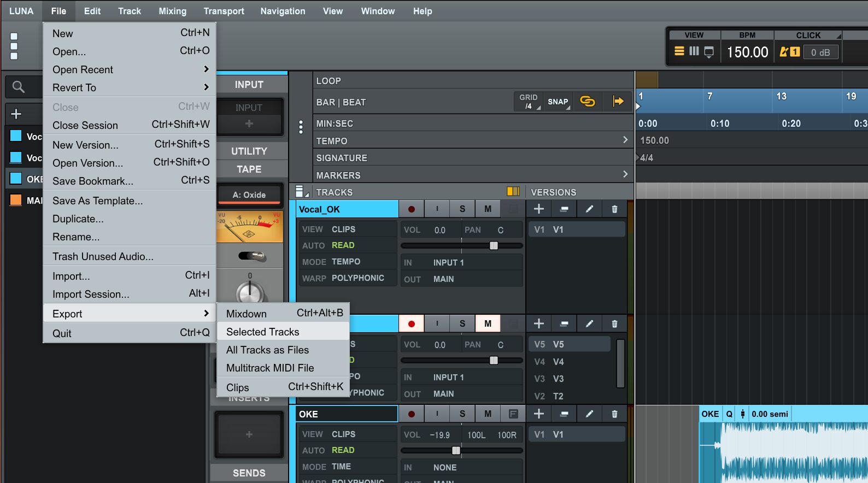The width and height of the screenshot is (868, 483).
Task: Click the orange follow-playhead arrow icon
Action: click(x=618, y=101)
